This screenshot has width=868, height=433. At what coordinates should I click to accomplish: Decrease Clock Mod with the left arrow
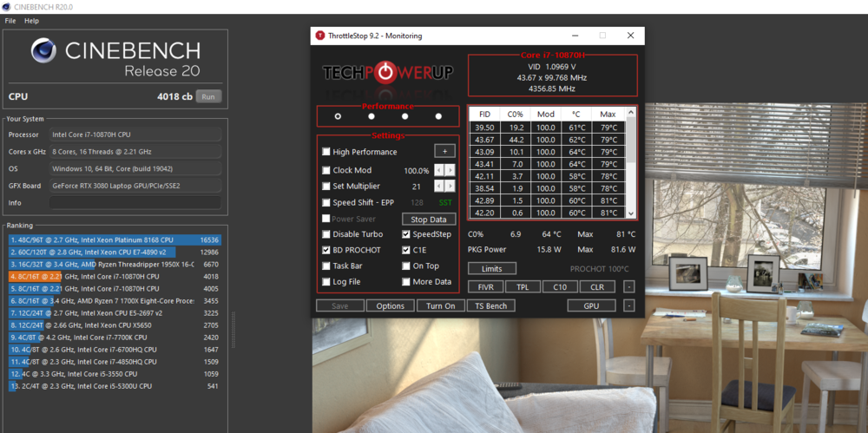[x=439, y=170]
